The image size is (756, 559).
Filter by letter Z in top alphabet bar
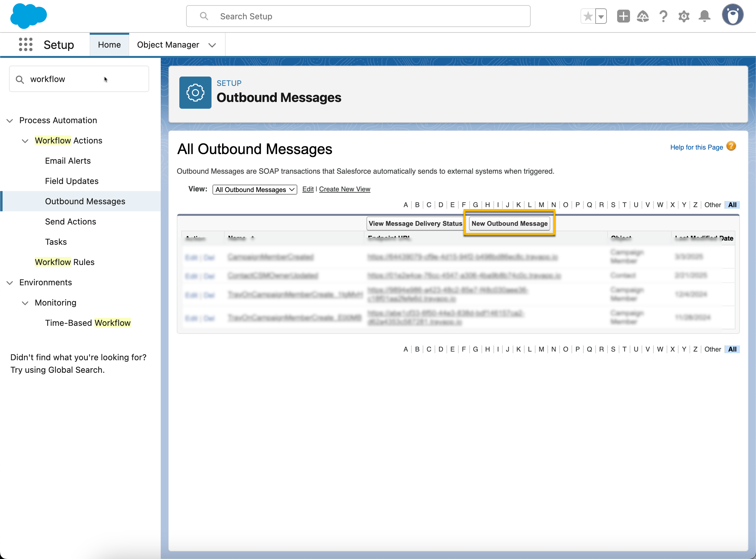click(695, 205)
